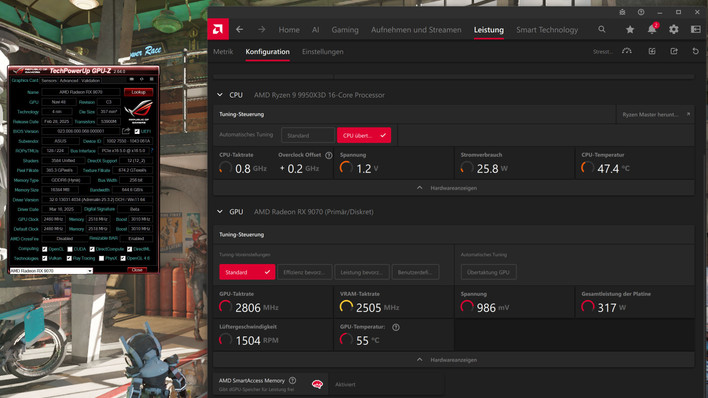
Task: Click GPU-Z screenshot camera icon
Action: (x=132, y=80)
